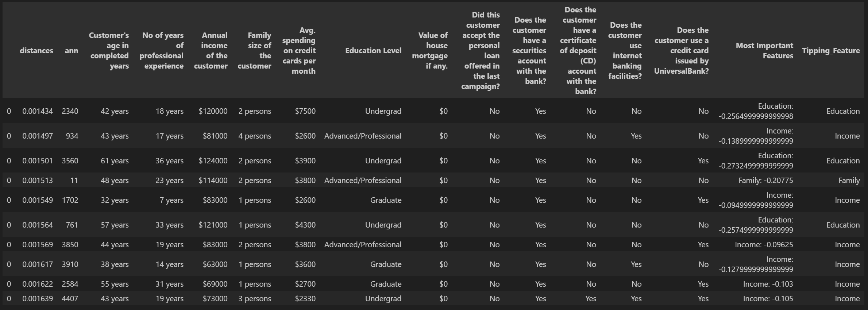The width and height of the screenshot is (868, 310).
Task: Select the Tipping_Feature column header
Action: pos(831,51)
